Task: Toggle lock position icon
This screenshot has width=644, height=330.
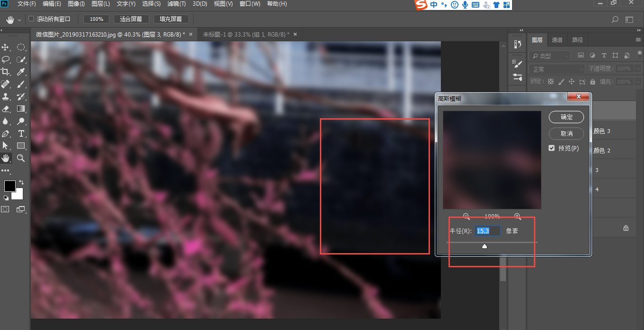Action: pyautogui.click(x=571, y=82)
